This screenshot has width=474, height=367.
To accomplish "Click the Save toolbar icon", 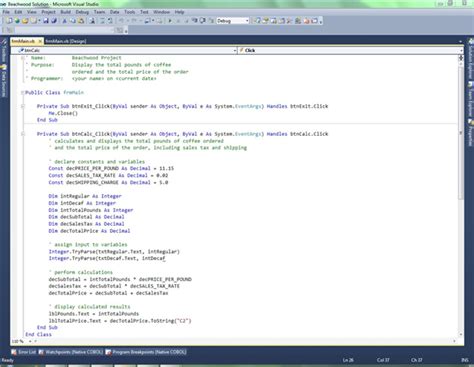I will tap(46, 21).
